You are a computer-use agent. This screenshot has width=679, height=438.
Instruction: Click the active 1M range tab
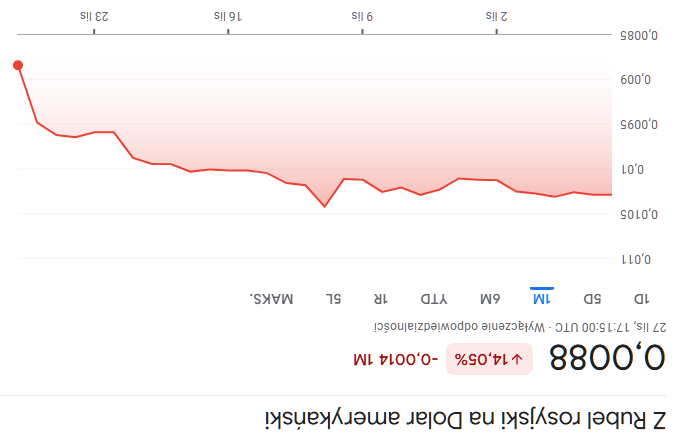click(x=541, y=298)
